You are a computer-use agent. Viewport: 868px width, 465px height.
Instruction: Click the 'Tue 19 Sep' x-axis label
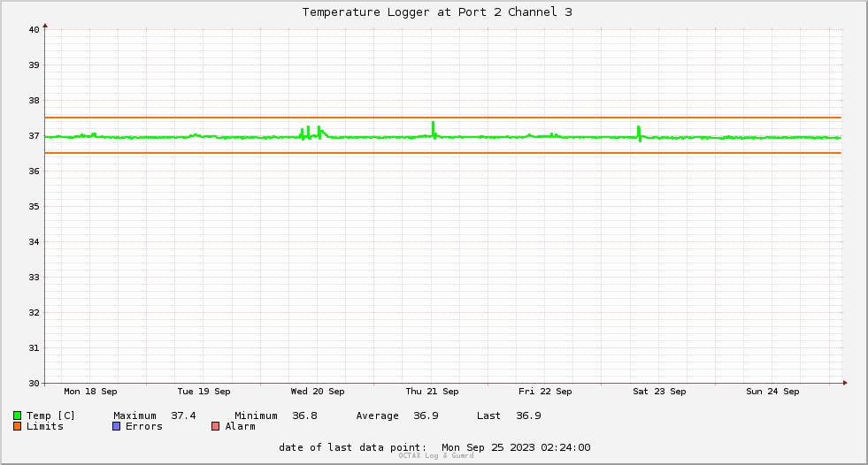point(204,392)
